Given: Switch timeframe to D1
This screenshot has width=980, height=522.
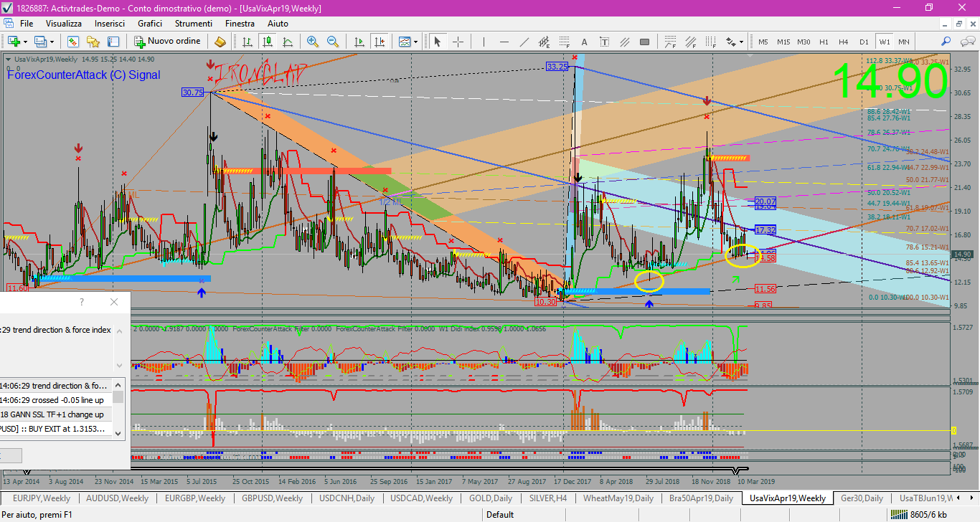Looking at the screenshot, I should click(x=864, y=42).
